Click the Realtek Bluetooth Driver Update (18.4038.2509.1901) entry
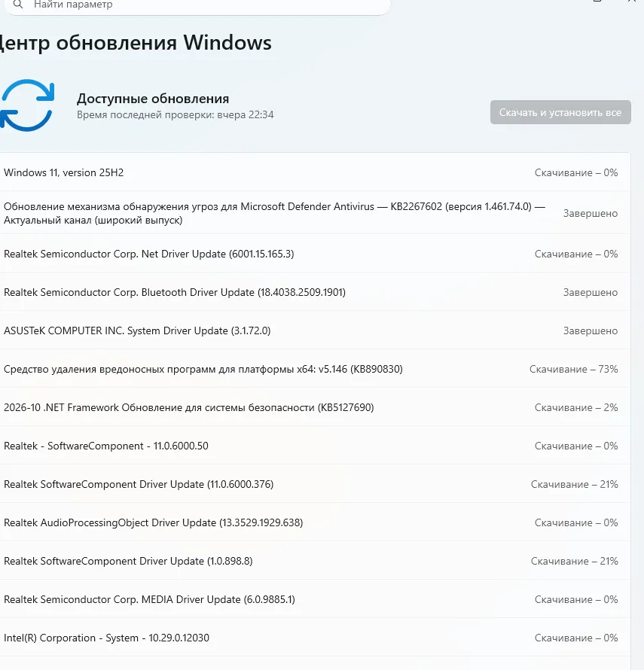 (x=315, y=292)
